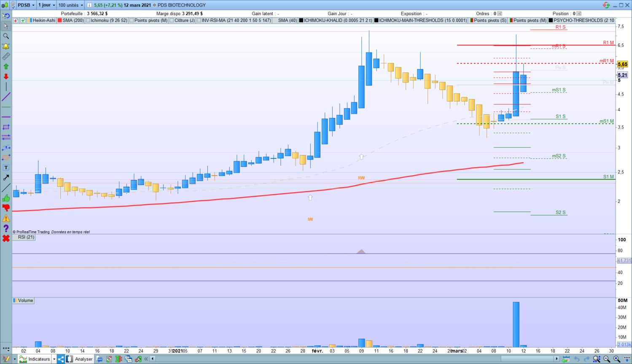Toggle the unchecked Points pivots (M) checkbox
This screenshot has width=632, height=364.
coord(132,20)
